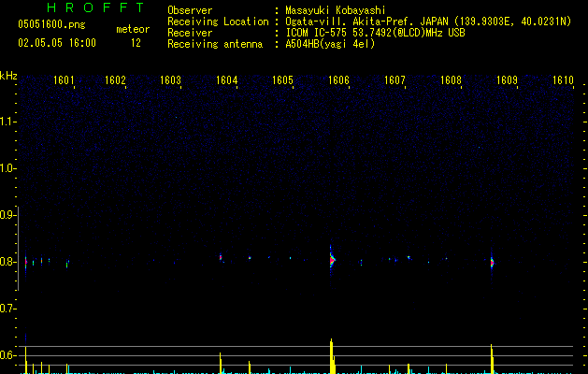Click the 0.6 kHz frequency label

pyautogui.click(x=7, y=355)
